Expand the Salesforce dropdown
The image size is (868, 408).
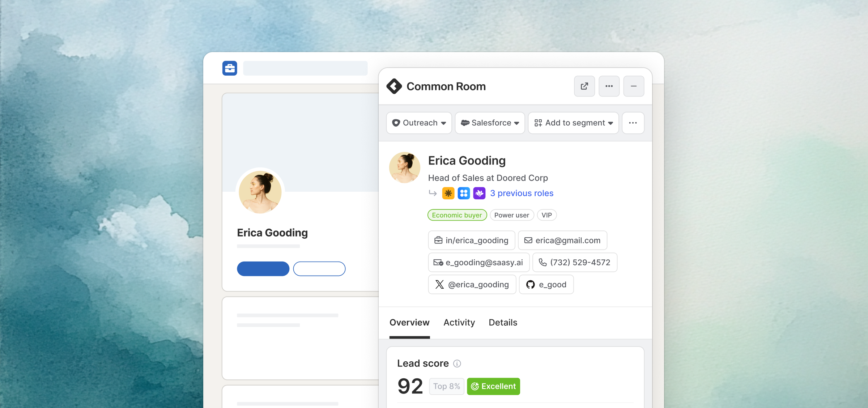(490, 123)
